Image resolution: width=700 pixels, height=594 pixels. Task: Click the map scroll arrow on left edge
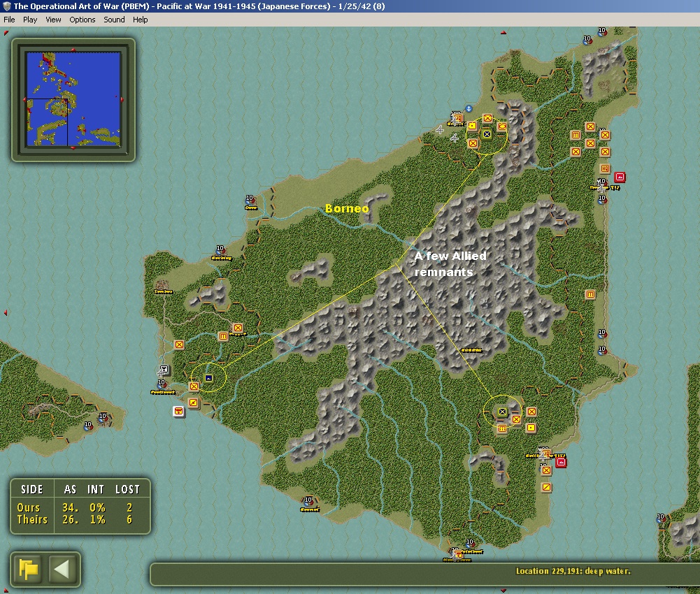click(6, 313)
